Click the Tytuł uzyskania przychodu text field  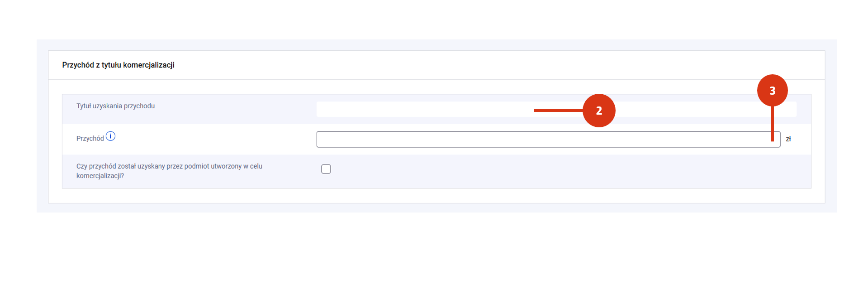click(x=425, y=109)
